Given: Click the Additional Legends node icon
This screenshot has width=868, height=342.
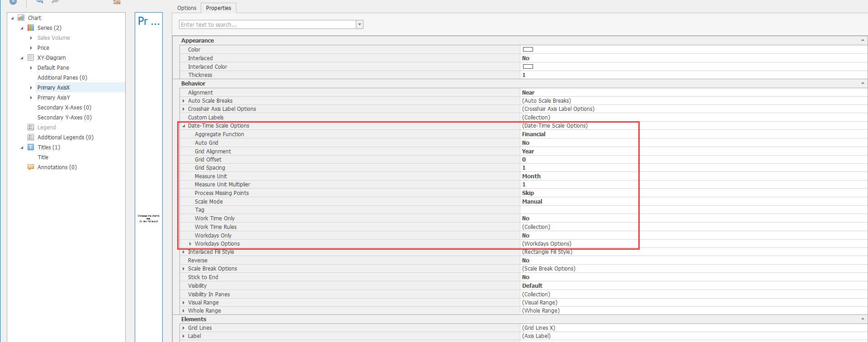Looking at the screenshot, I should coord(31,138).
